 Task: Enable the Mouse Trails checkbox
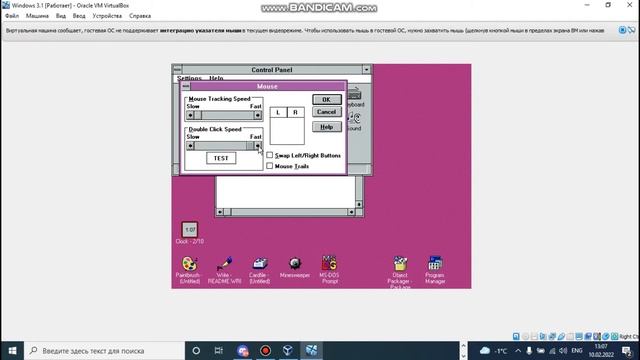(269, 166)
